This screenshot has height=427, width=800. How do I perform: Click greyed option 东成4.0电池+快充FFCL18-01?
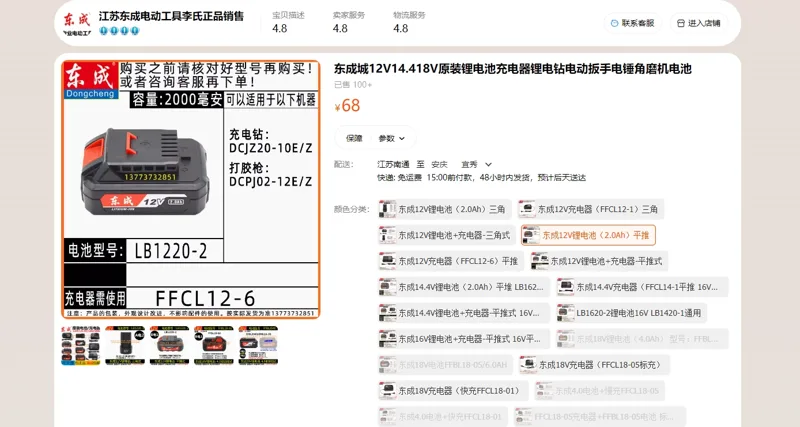coord(442,417)
